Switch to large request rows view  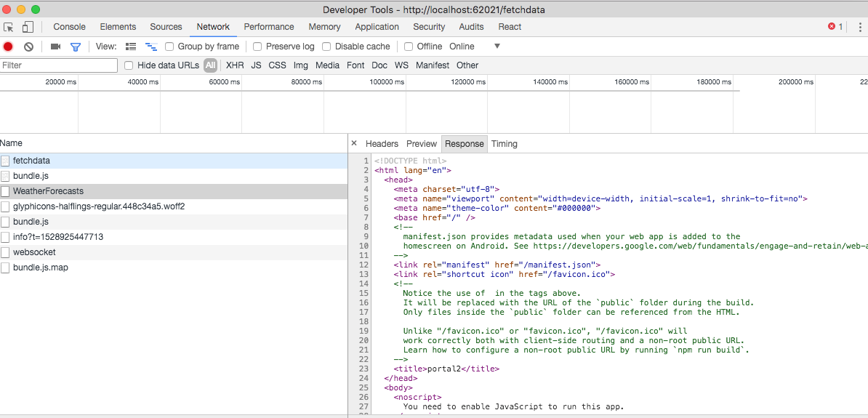[131, 47]
